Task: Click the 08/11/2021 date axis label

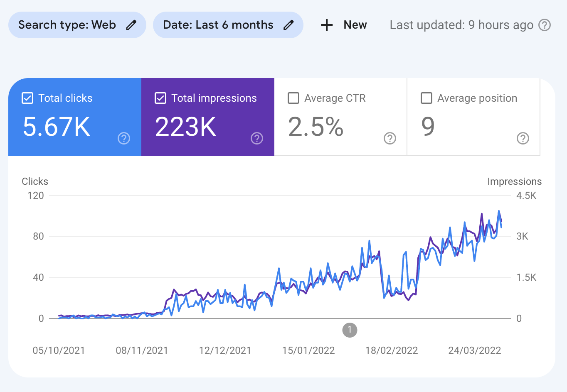Action: click(x=142, y=350)
